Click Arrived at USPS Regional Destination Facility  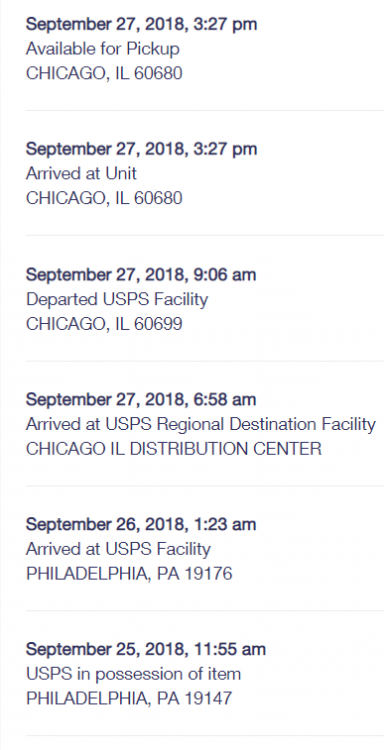(201, 424)
